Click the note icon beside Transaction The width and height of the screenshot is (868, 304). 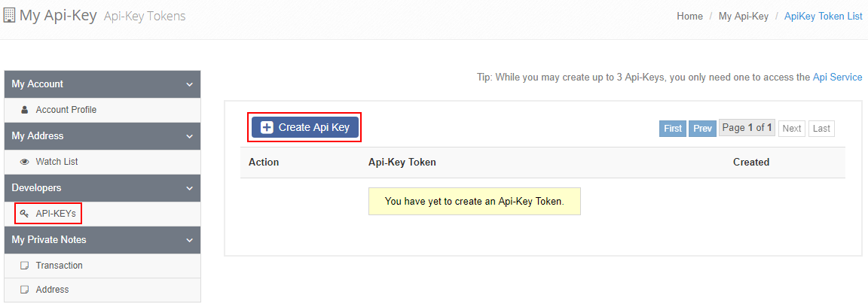click(x=24, y=266)
